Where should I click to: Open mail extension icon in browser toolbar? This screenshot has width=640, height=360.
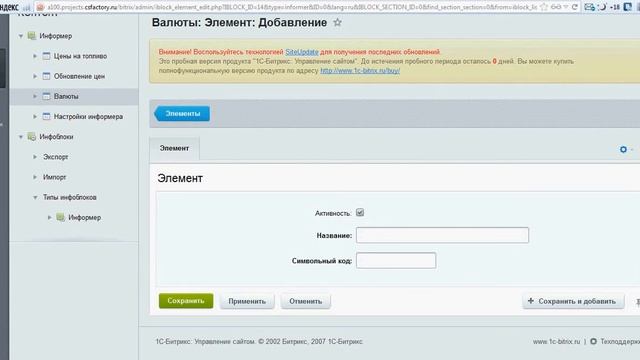[589, 7]
